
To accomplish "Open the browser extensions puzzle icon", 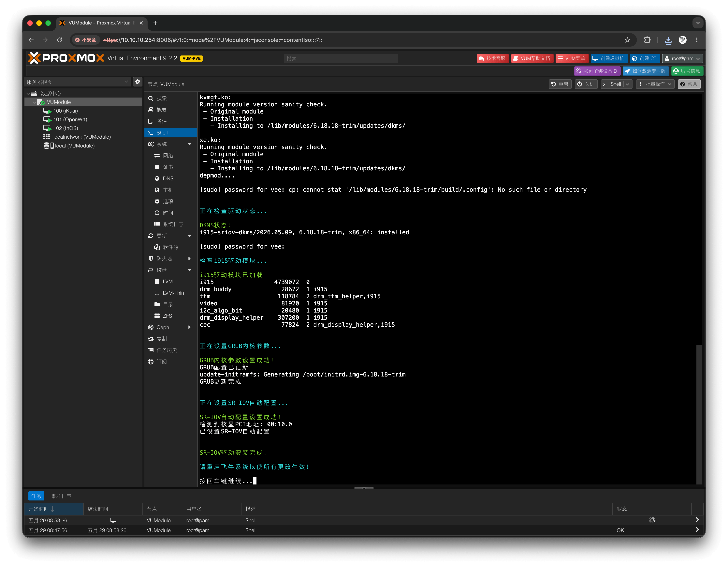I will [647, 40].
